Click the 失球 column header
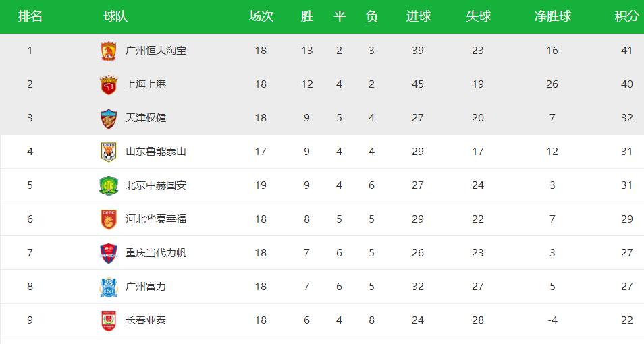This screenshot has width=644, height=344. [x=478, y=16]
